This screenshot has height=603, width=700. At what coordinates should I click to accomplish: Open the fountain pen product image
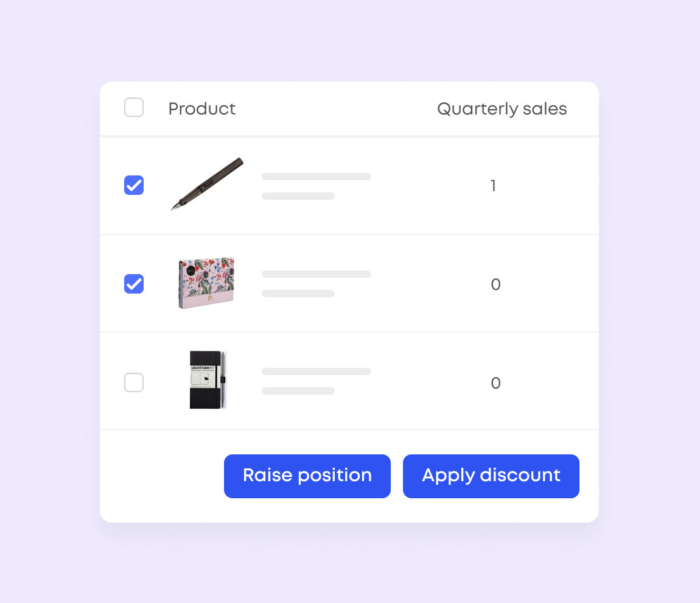pos(207,183)
